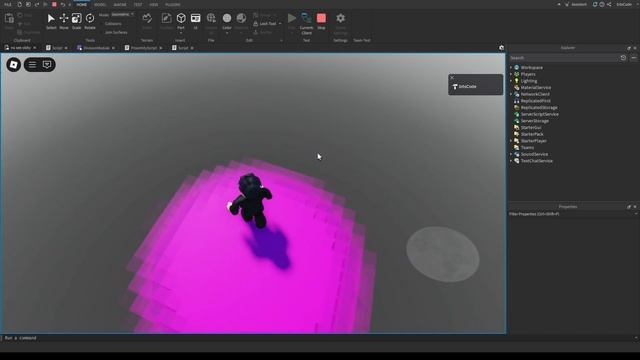Open the Assistant button at top right
Viewport: 640px width, 360px height.
tap(576, 4)
